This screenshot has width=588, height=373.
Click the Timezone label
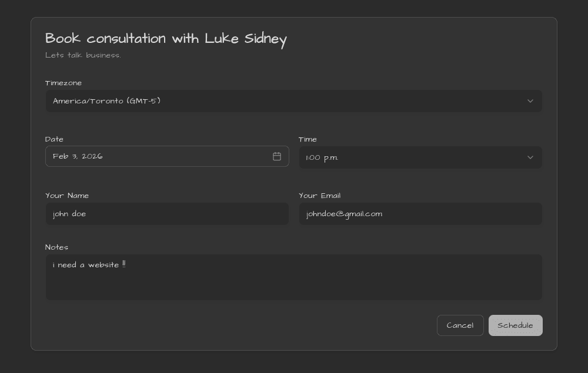tap(64, 83)
